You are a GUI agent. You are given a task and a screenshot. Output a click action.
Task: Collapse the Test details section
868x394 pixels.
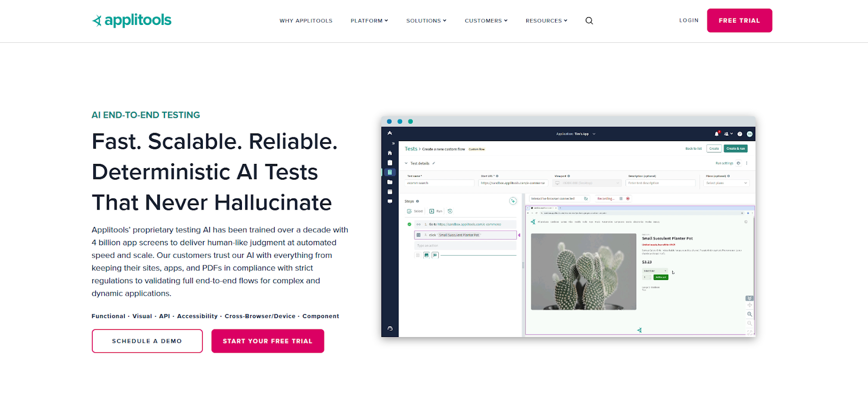pos(406,163)
